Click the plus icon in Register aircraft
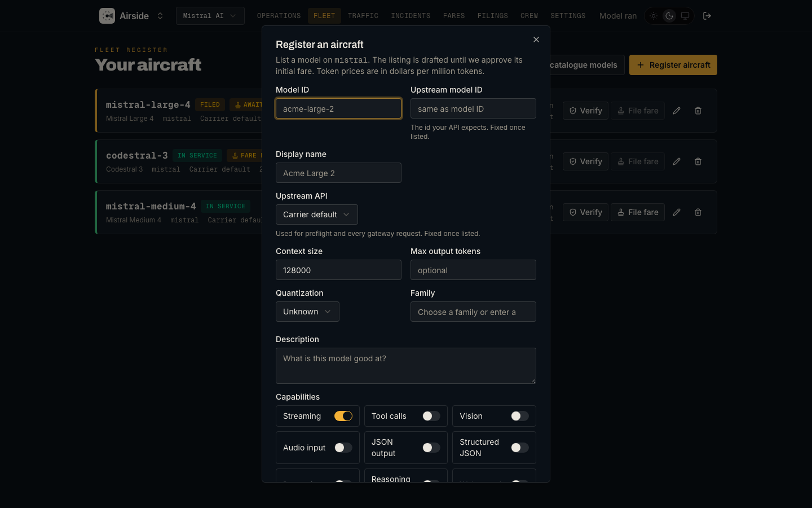Image resolution: width=812 pixels, height=508 pixels. pos(641,65)
